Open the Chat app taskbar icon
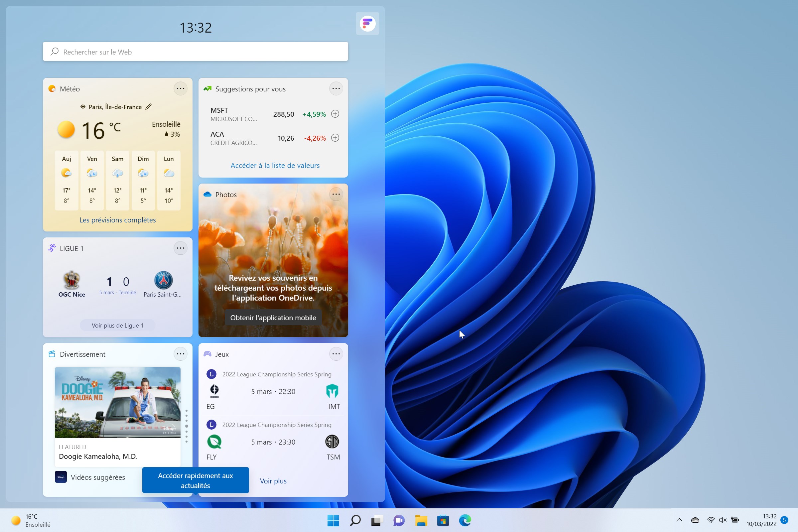 click(x=399, y=520)
